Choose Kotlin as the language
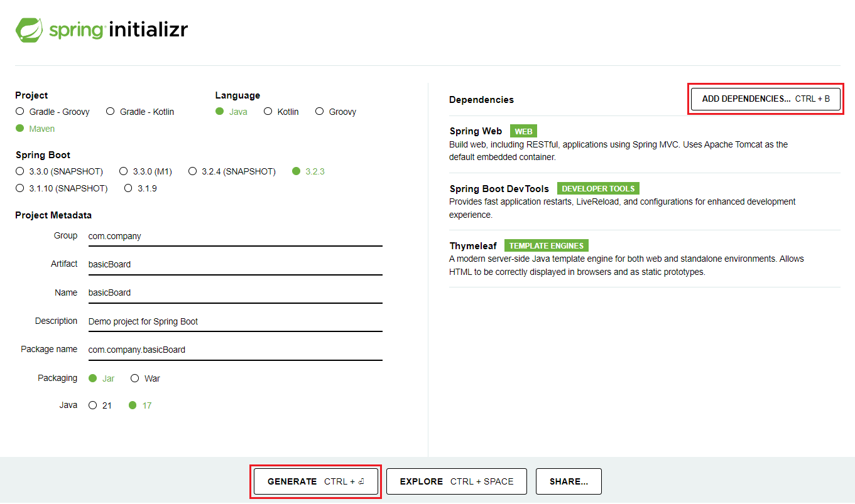This screenshot has height=504, width=855. coord(281,112)
